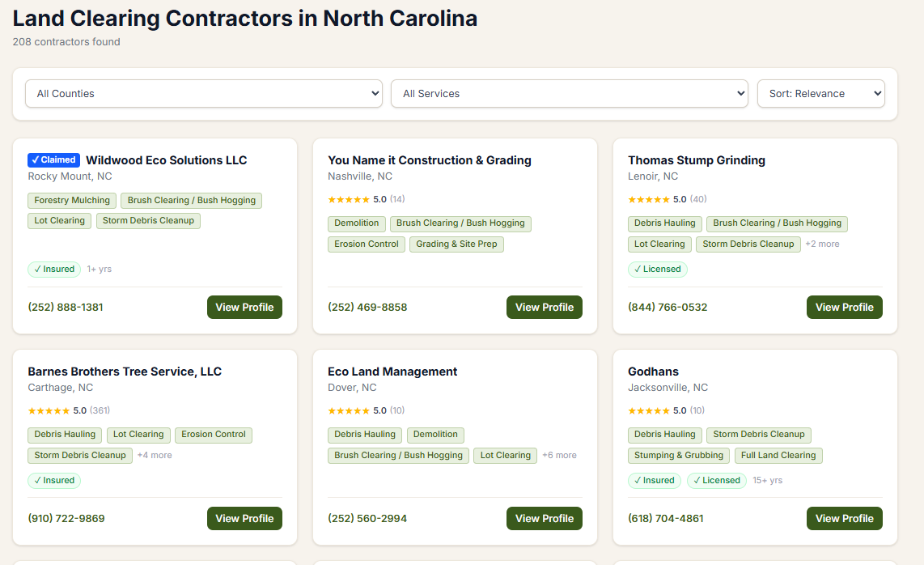This screenshot has width=924, height=565.
Task: View Profile for Wildwood Eco Solutions LLC
Action: coord(244,307)
